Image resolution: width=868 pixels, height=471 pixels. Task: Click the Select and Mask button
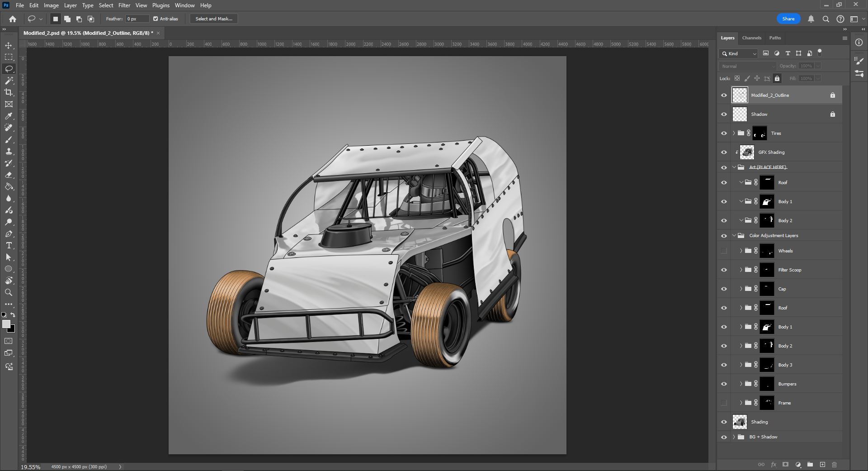point(214,19)
